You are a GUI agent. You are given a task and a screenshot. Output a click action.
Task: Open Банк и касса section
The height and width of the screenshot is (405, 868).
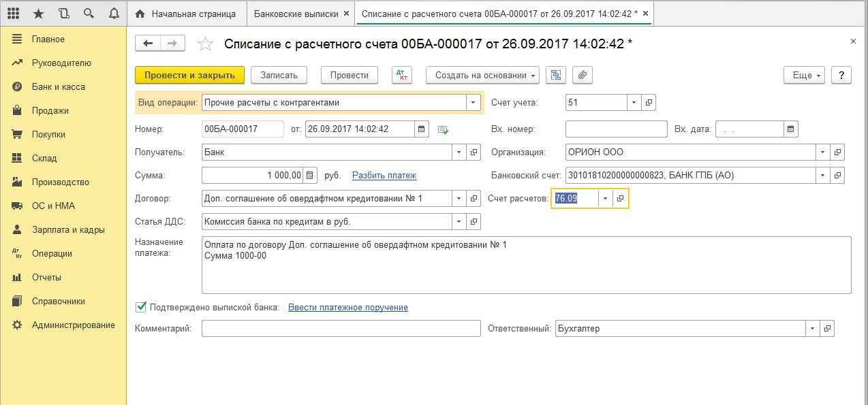pyautogui.click(x=58, y=86)
